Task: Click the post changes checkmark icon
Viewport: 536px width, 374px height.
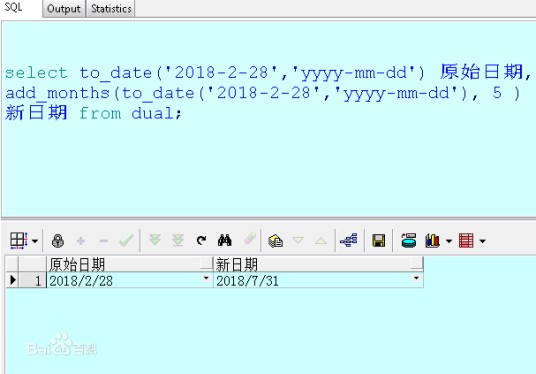Action: click(x=126, y=241)
